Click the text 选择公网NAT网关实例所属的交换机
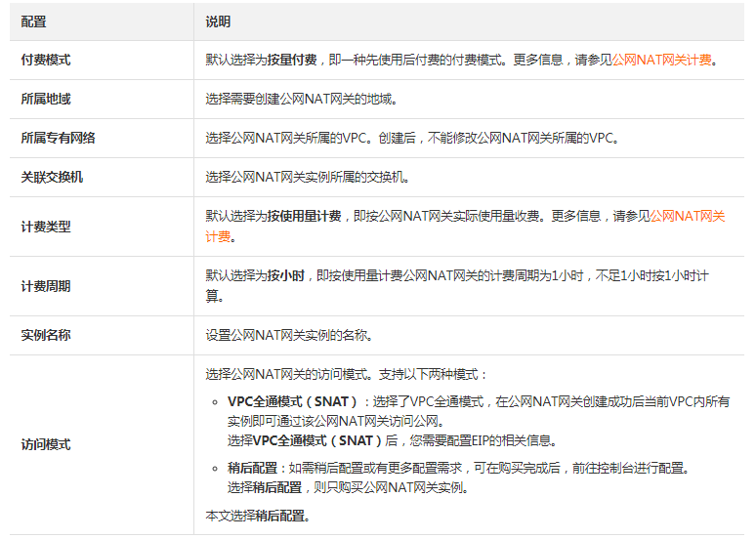 [x=308, y=178]
